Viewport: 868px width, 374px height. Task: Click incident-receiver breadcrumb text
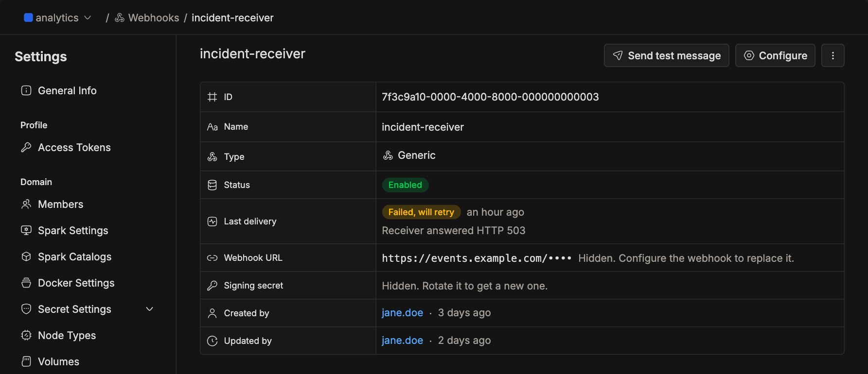click(x=232, y=17)
